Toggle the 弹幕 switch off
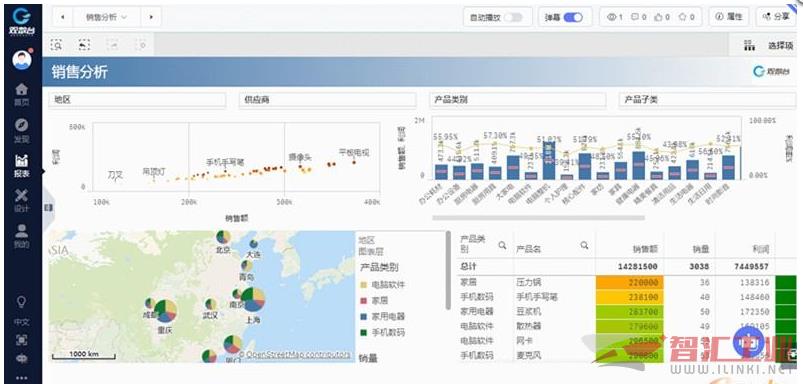 (x=573, y=17)
